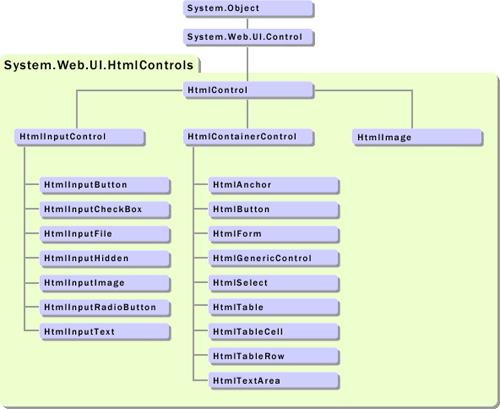
Task: Click the HtmlForm box
Action: tap(274, 234)
